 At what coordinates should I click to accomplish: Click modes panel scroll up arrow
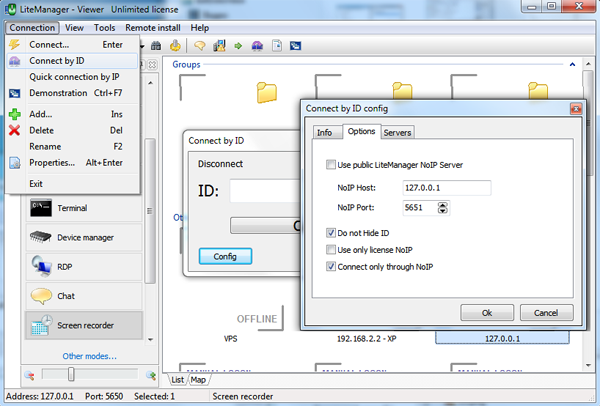150,83
